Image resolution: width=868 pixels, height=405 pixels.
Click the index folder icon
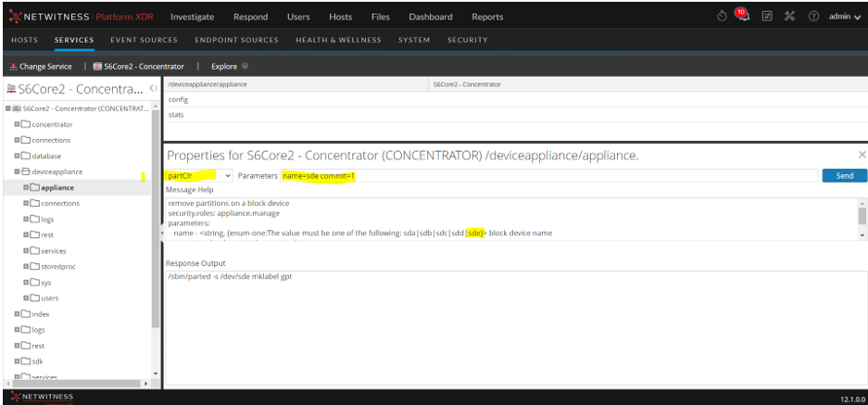pos(25,314)
